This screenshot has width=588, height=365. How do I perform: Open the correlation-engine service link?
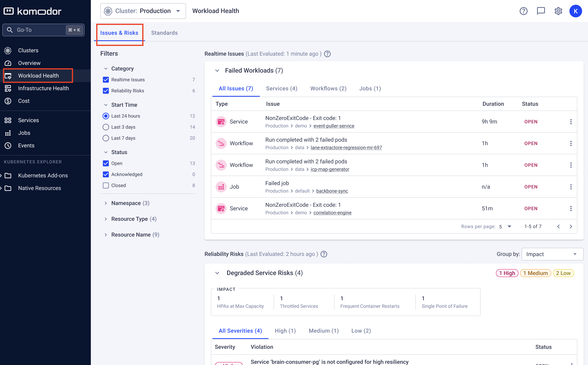coord(333,213)
